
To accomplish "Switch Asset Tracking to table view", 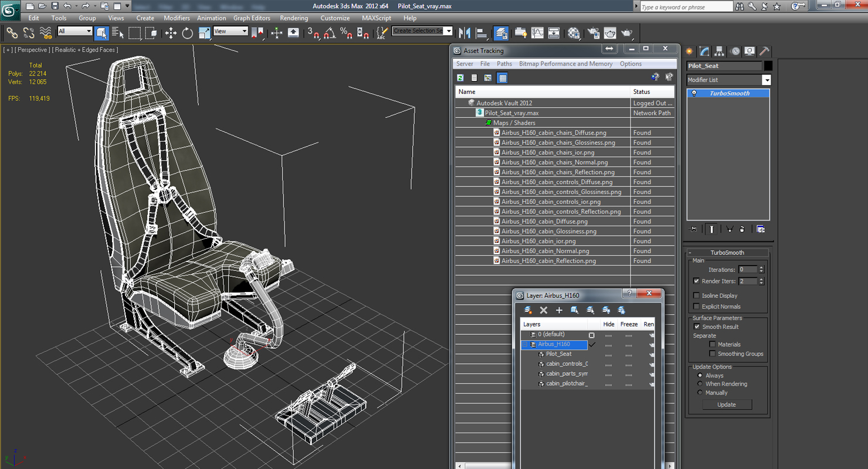I will point(502,77).
